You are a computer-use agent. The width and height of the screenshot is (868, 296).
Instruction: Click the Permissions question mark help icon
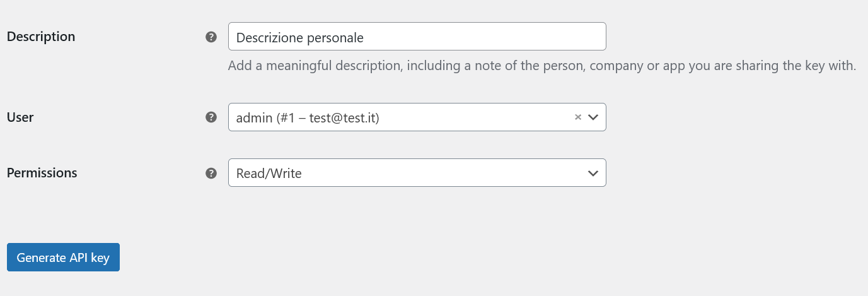pyautogui.click(x=211, y=173)
